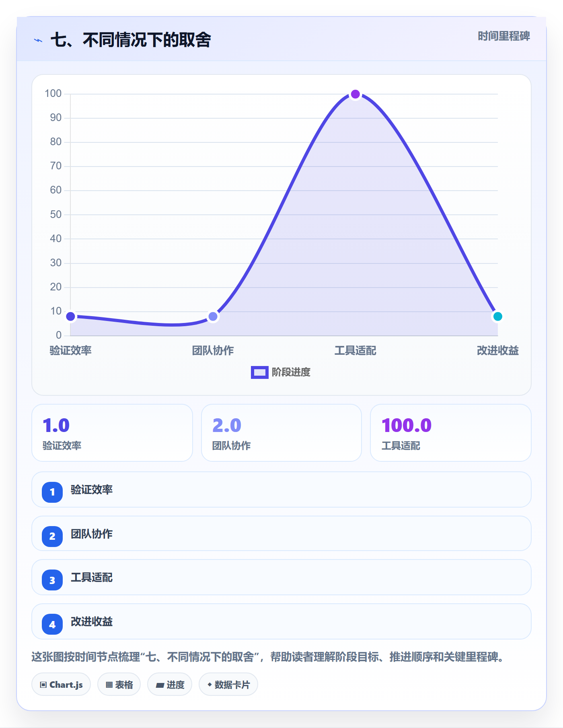Open the 验证效率 milestone row

click(281, 489)
